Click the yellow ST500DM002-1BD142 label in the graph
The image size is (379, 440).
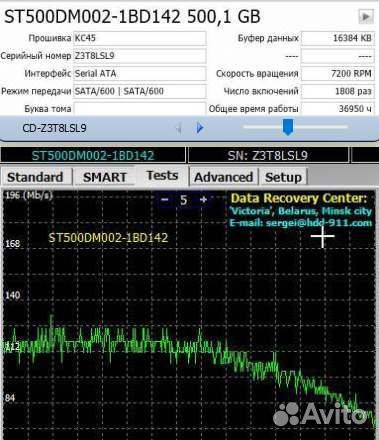coord(108,238)
